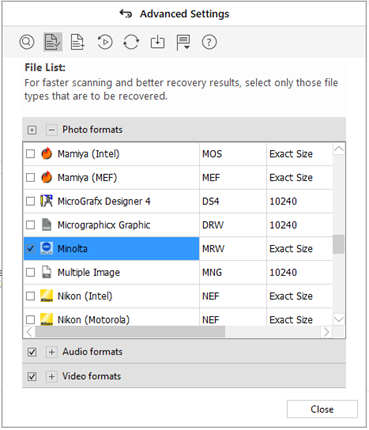
Task: Enable the Micrographicx Graphic checkbox
Action: [30, 225]
